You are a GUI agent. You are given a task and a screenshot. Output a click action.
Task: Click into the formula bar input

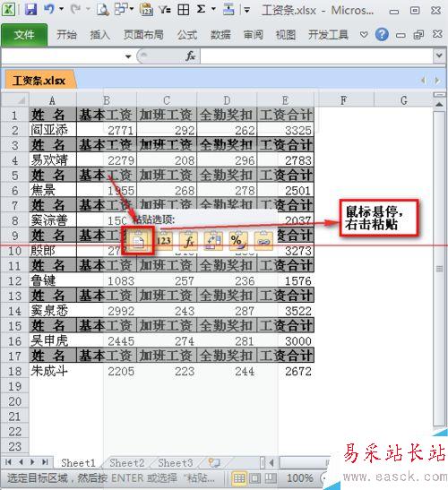[316, 56]
